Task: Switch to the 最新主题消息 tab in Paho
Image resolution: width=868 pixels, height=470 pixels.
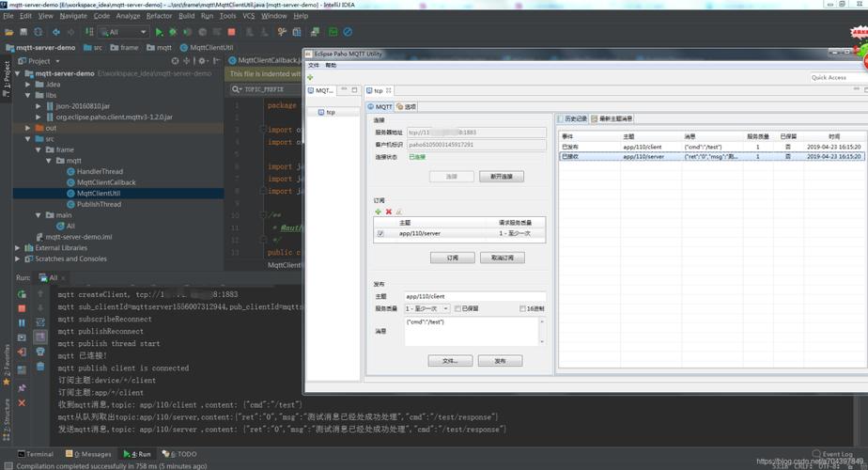Action: [612, 118]
